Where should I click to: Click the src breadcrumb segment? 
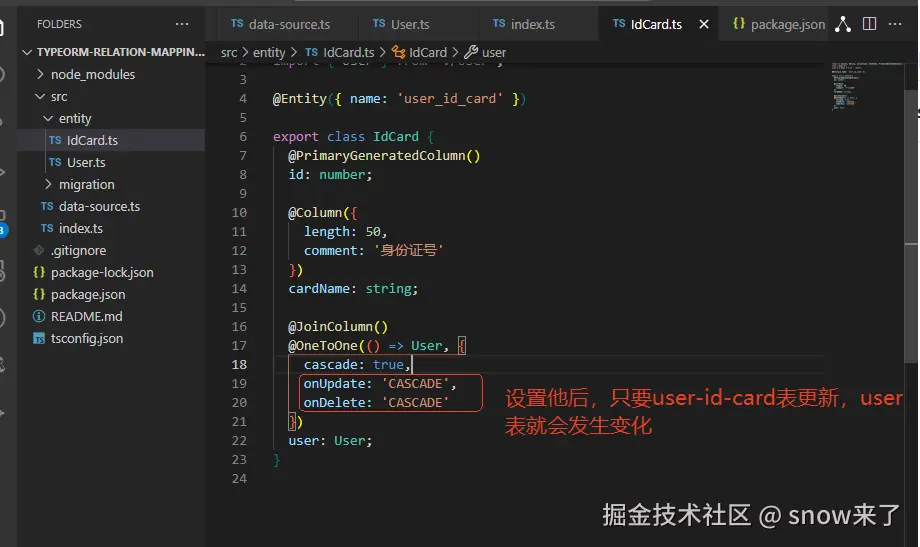point(229,53)
